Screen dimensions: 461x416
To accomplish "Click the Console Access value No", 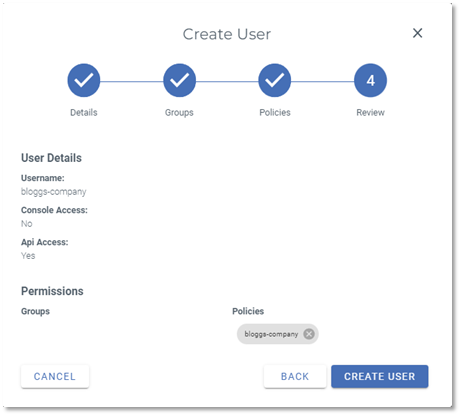I will [27, 224].
